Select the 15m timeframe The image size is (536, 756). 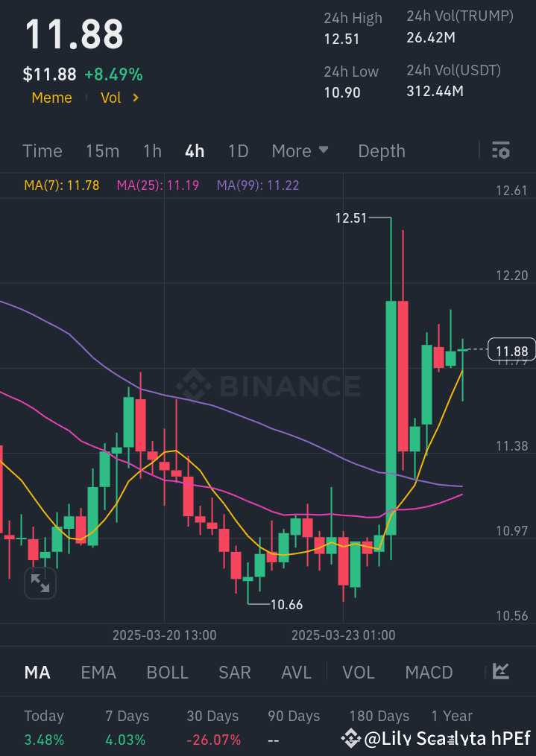tap(102, 151)
